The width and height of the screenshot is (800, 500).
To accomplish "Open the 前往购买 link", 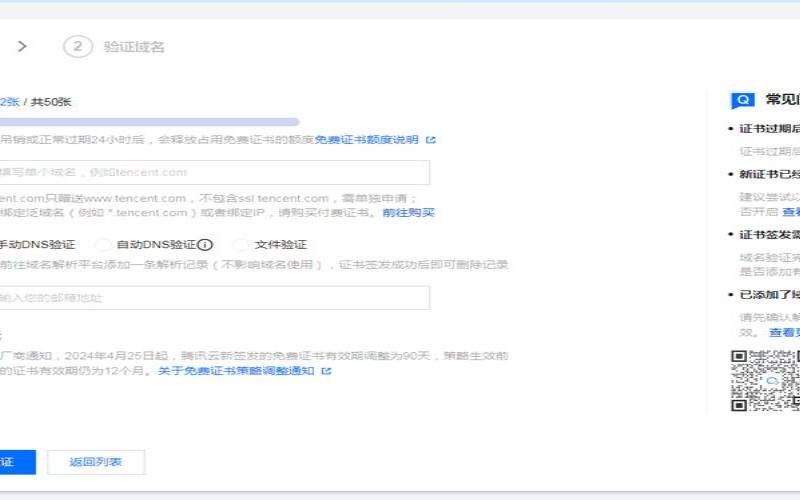I will [x=408, y=212].
